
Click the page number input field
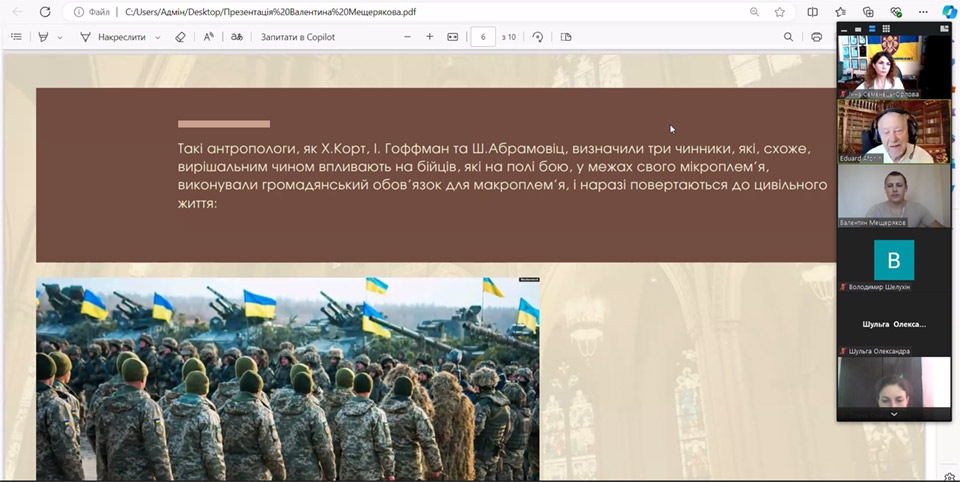coord(483,37)
